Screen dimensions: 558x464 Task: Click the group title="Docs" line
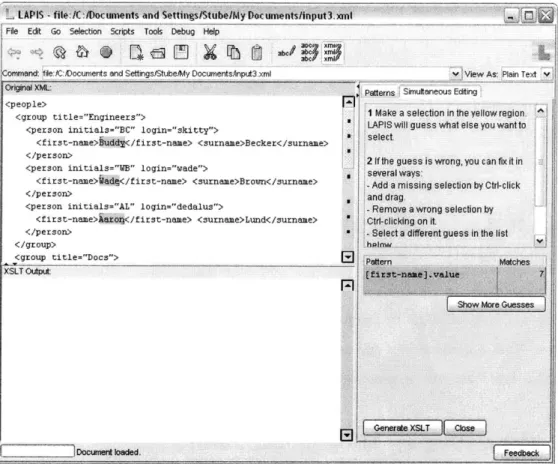pyautogui.click(x=67, y=257)
